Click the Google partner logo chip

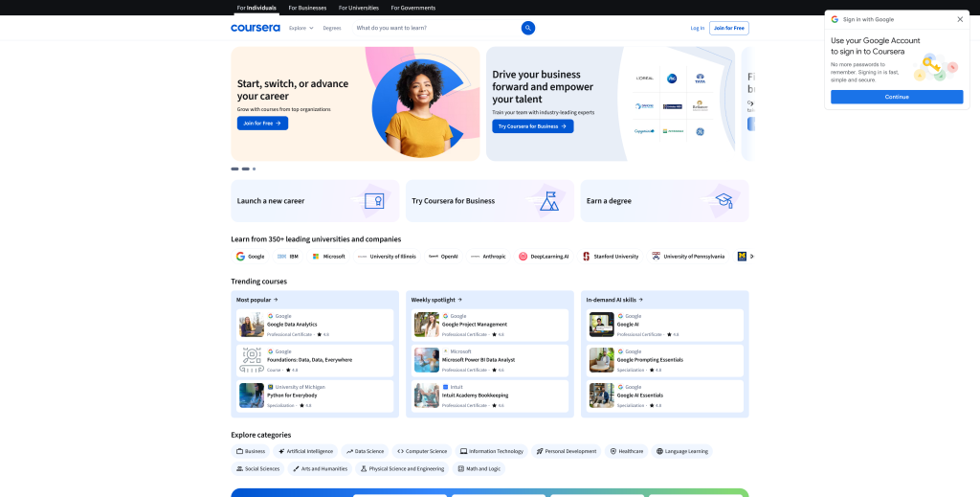coord(250,257)
